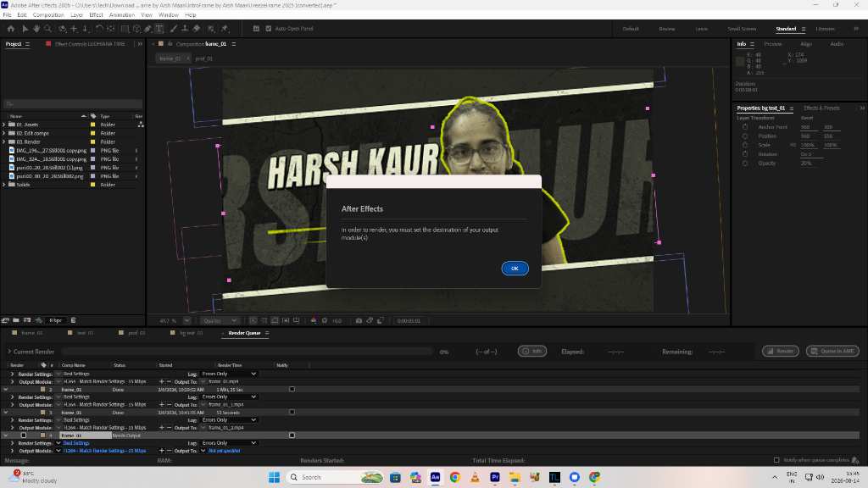Expand the Current Render section
The width and height of the screenshot is (868, 488).
tap(9, 352)
